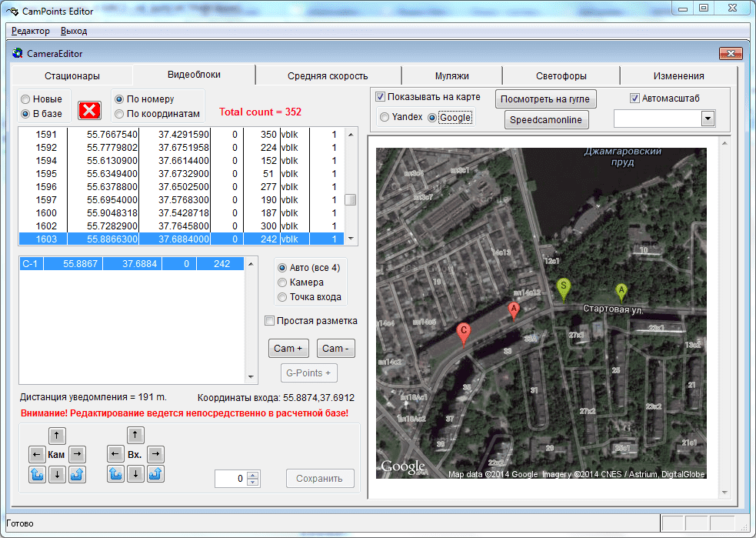The image size is (756, 538).
Task: Decrease the value with stepper down arrow
Action: (x=253, y=482)
